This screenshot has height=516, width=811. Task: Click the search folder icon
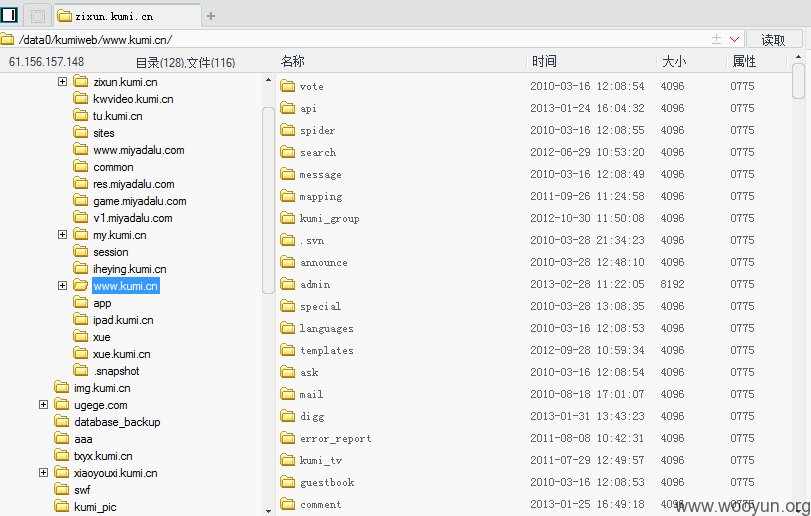pos(288,151)
